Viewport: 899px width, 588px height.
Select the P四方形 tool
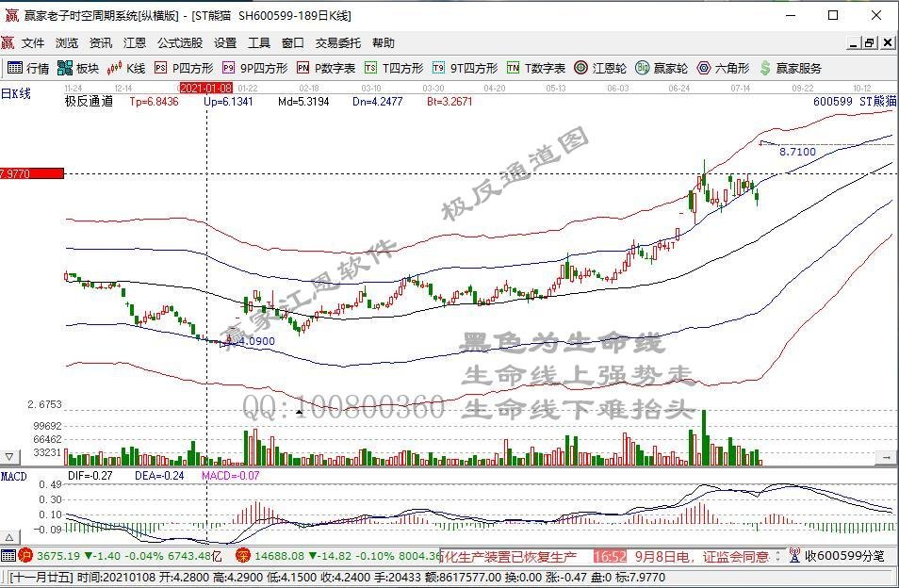pos(184,68)
